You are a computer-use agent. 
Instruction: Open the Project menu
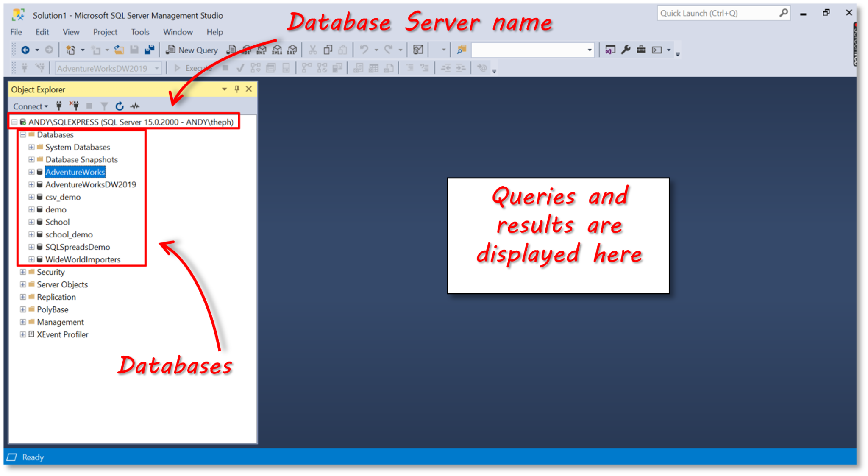[105, 32]
